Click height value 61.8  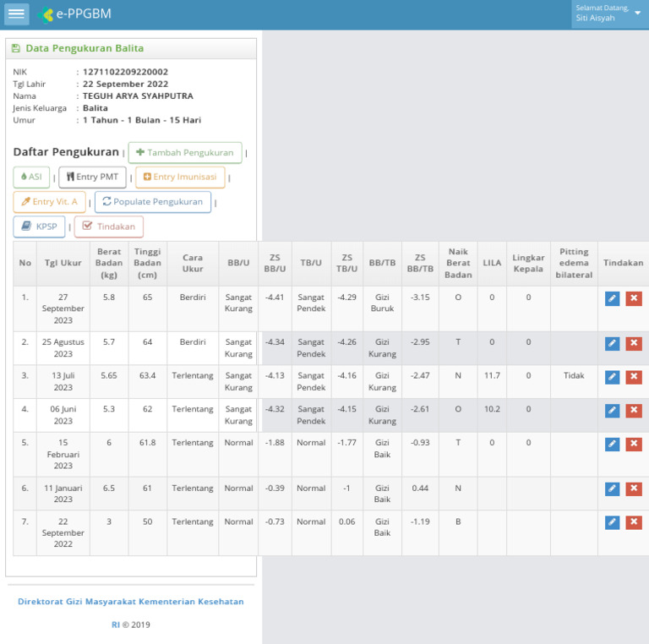pos(147,443)
